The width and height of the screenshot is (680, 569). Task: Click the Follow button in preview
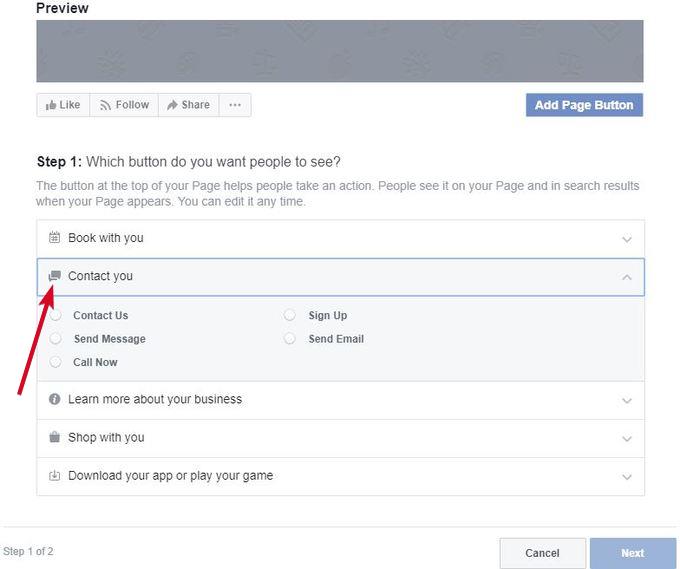tap(123, 105)
